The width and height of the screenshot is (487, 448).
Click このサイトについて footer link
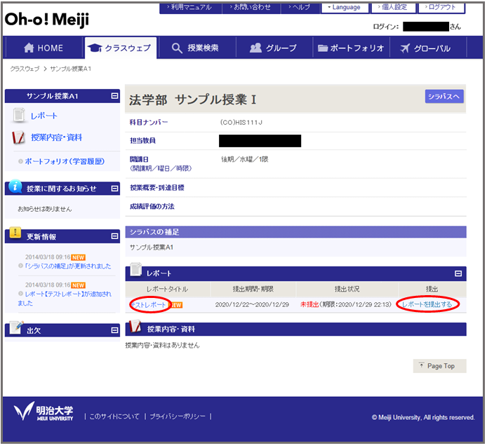click(114, 416)
